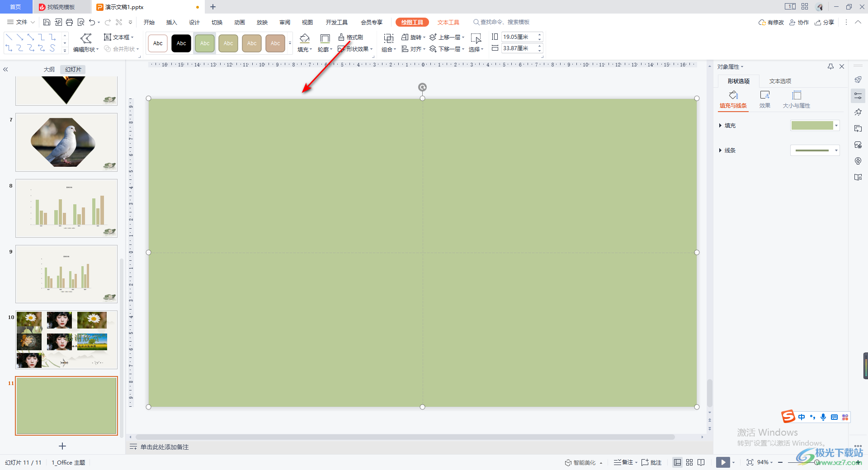Open the Edit Shape (编辑形状) tool
The height and width of the screenshot is (470, 868).
(86, 43)
